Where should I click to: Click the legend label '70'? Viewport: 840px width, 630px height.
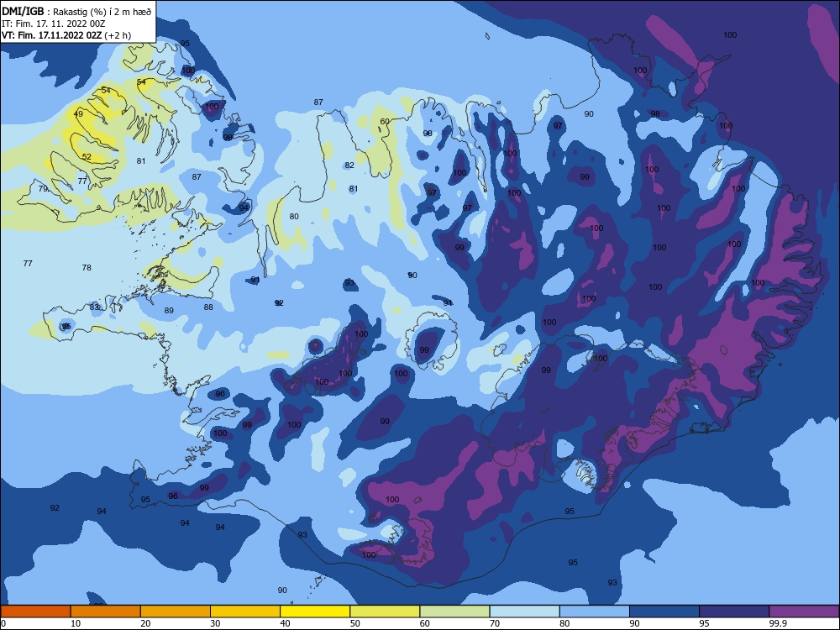click(x=495, y=623)
